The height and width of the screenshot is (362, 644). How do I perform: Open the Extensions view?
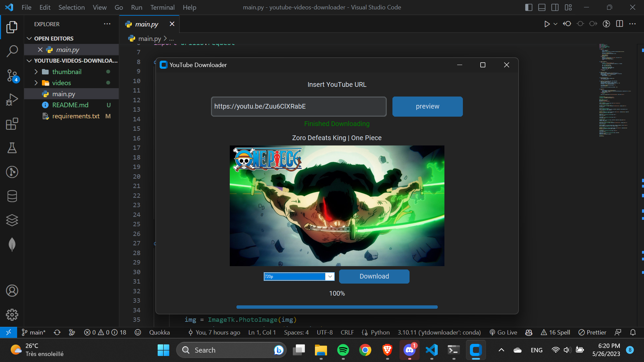[x=12, y=124]
